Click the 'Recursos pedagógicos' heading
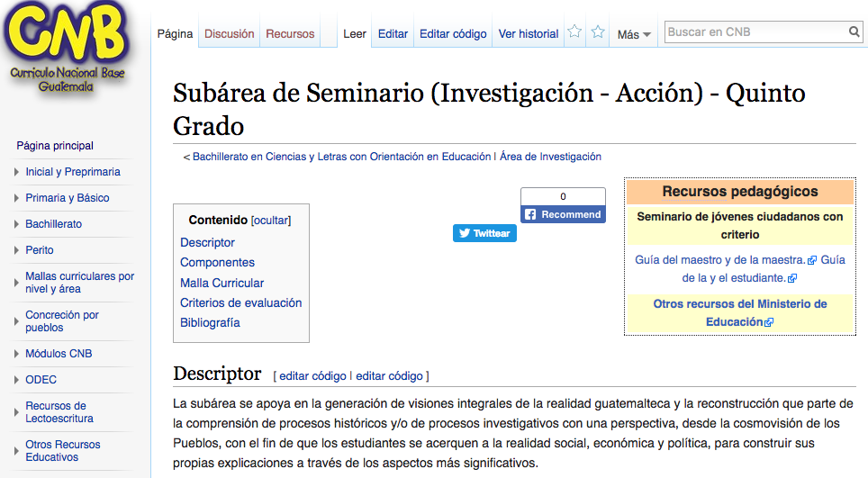The image size is (868, 478). pyautogui.click(x=740, y=192)
